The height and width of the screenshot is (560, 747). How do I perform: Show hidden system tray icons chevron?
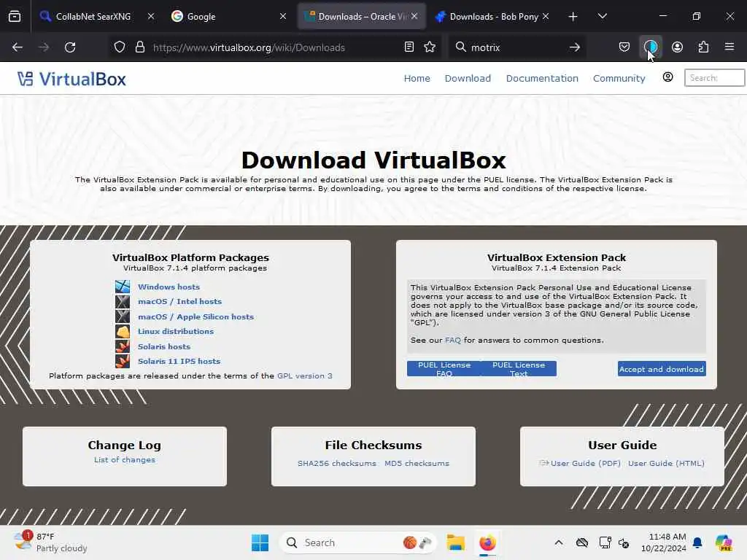click(559, 542)
